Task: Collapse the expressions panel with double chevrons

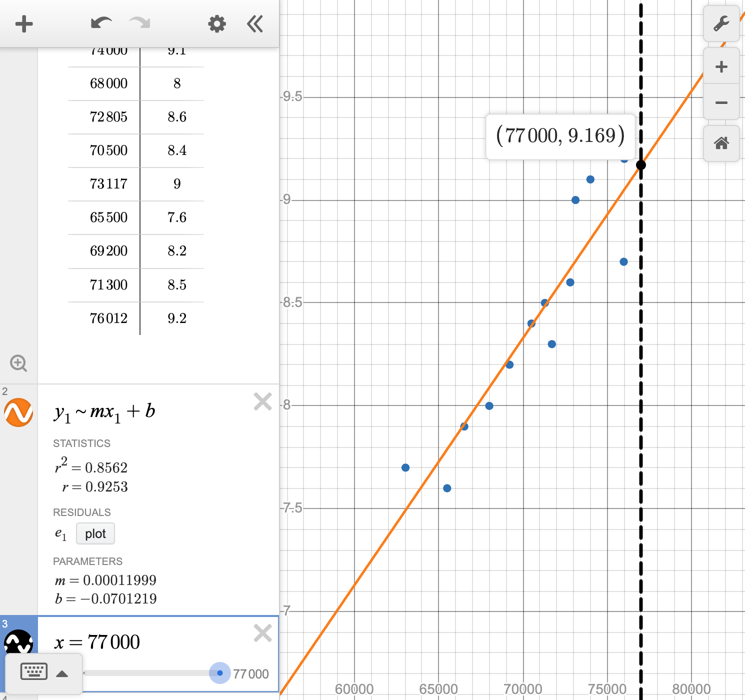Action: click(254, 23)
